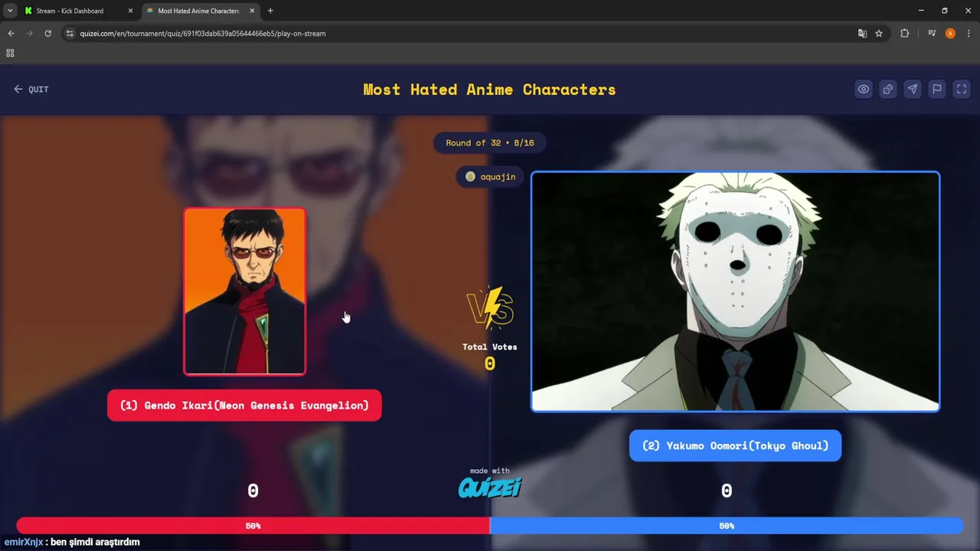Bookmark this page with star icon
Image resolution: width=980 pixels, height=551 pixels.
tap(879, 34)
